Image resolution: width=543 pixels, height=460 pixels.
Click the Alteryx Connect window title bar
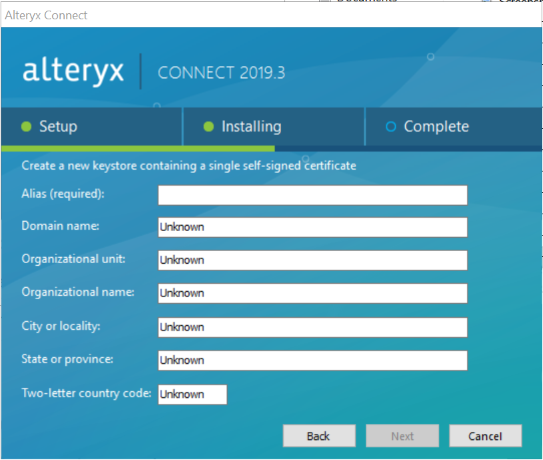tap(272, 15)
